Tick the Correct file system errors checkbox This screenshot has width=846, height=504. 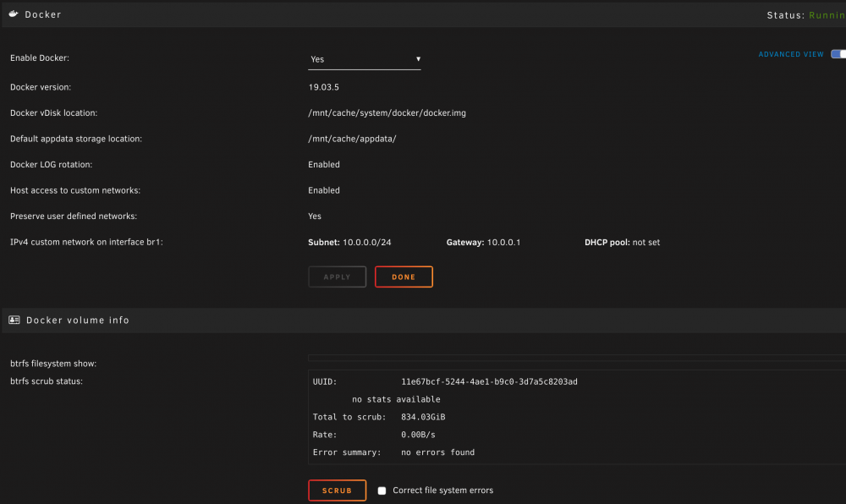point(382,490)
